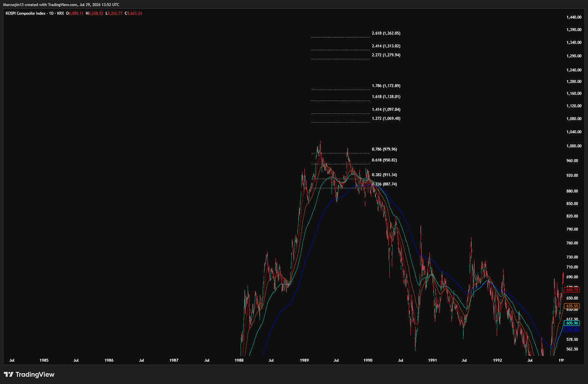
Task: Click the 1986 label on the time axis
Action: tap(109, 360)
